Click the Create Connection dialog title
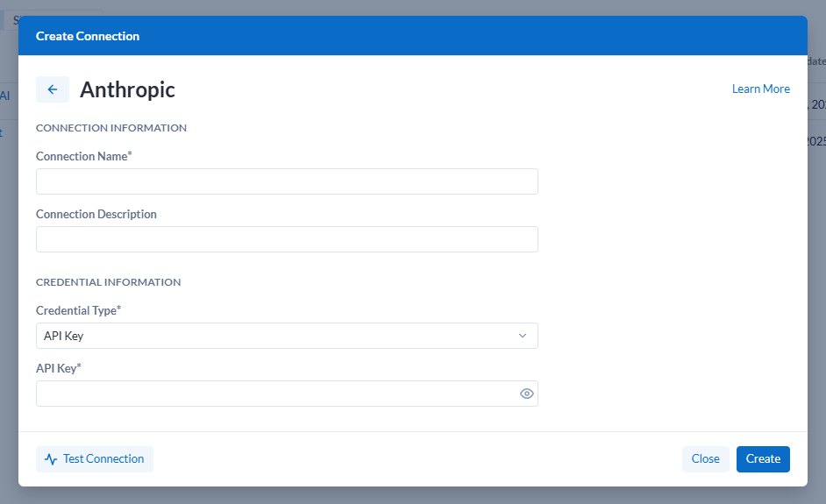Screen dimensions: 826x504 coord(88,36)
